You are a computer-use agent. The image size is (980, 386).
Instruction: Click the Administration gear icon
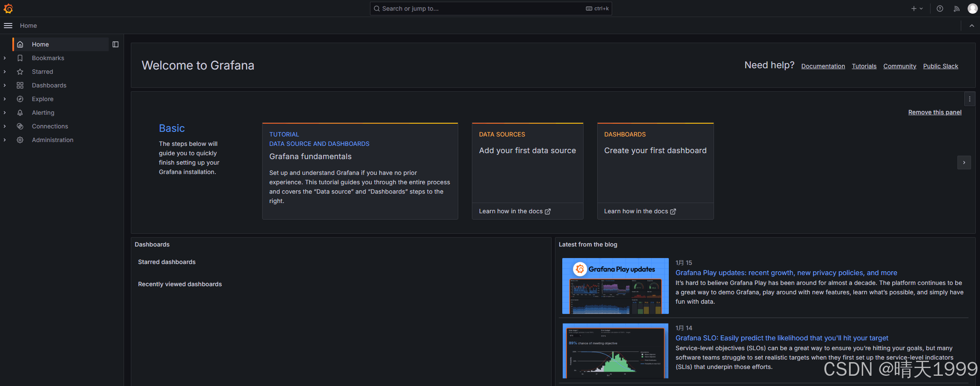[x=20, y=140]
